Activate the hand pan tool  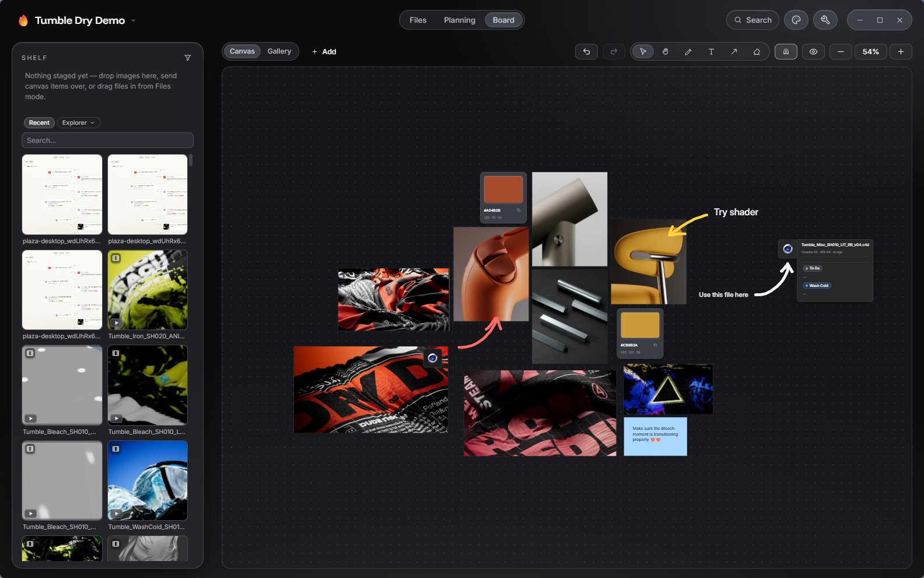pos(666,51)
